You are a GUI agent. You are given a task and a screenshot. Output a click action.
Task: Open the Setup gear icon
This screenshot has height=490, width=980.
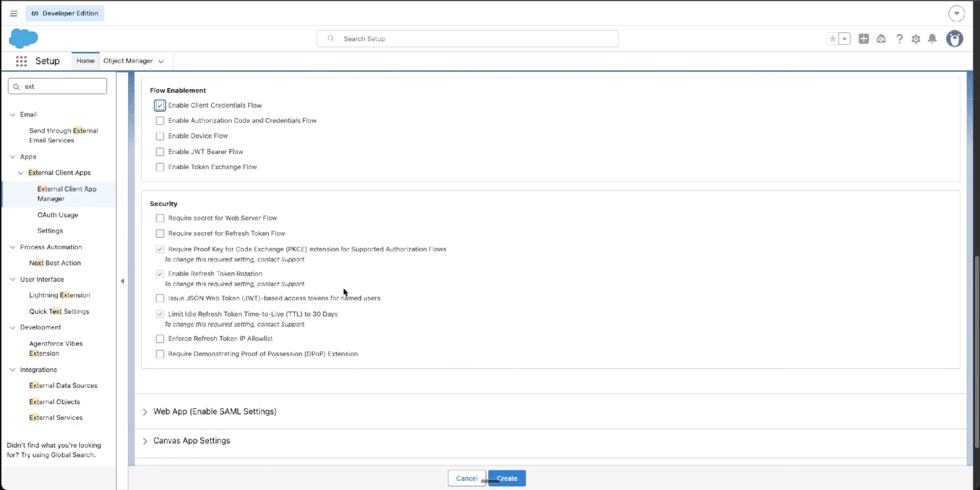(916, 39)
